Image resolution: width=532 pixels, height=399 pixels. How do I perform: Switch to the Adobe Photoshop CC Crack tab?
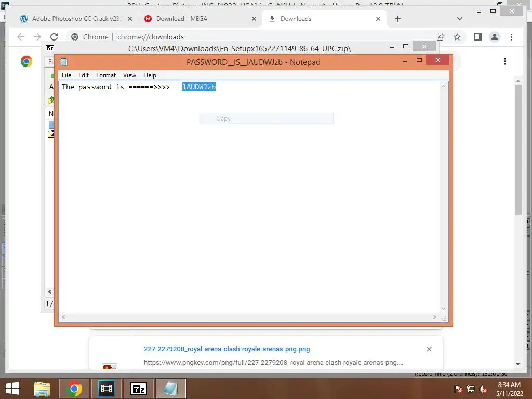[76, 19]
